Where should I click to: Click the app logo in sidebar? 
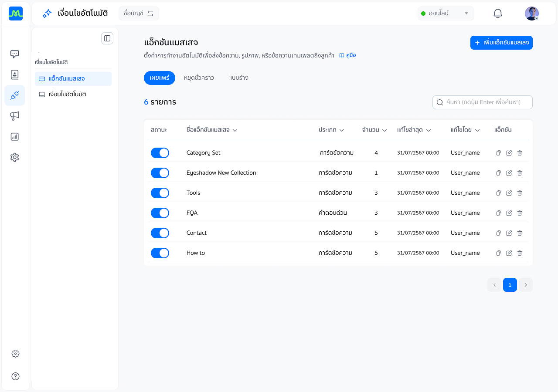click(16, 14)
